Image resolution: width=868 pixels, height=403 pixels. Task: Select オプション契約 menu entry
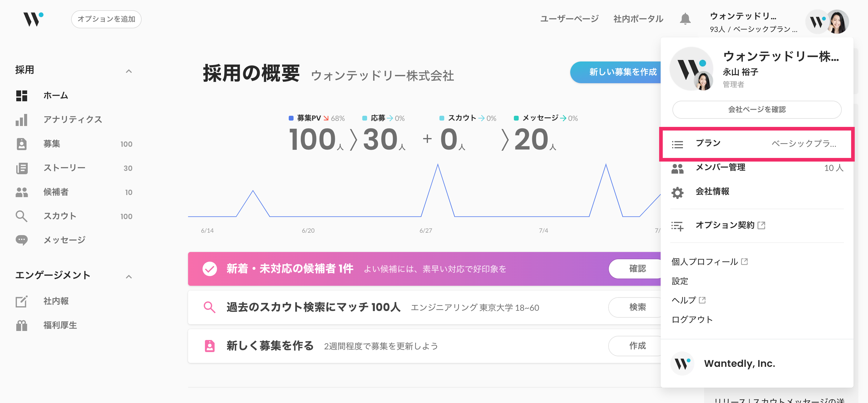pos(756,225)
